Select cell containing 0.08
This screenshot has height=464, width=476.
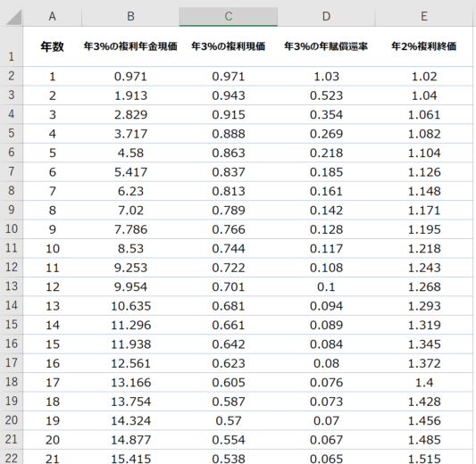click(326, 363)
